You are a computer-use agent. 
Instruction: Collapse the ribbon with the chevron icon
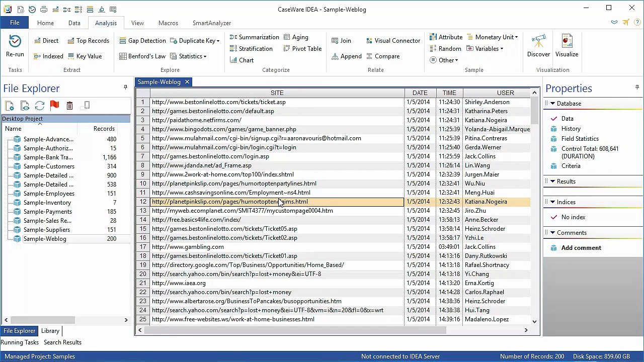point(614,23)
